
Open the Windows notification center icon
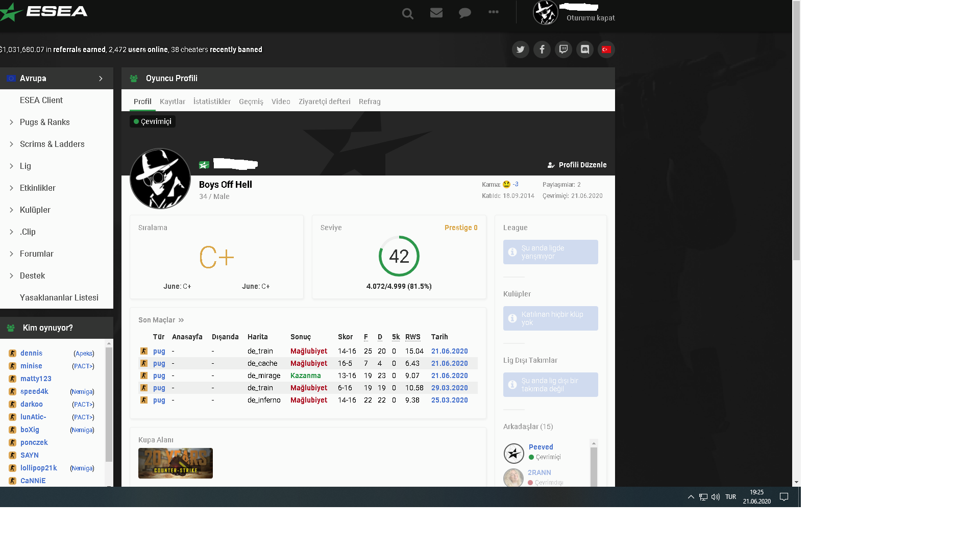point(784,497)
